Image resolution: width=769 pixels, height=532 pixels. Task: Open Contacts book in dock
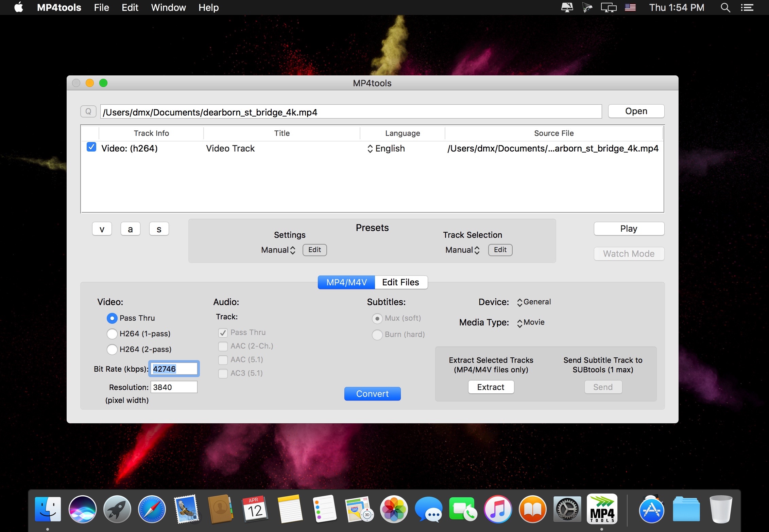[221, 509]
